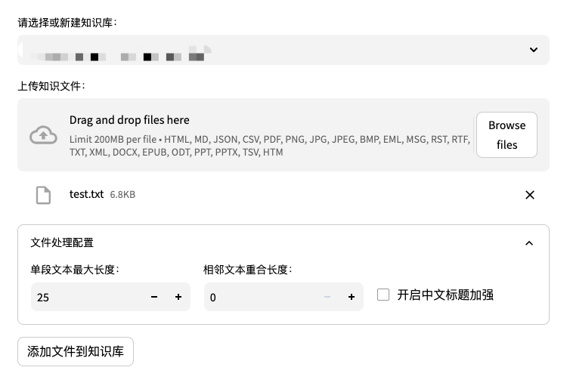Click the minus button for 相邻文本重合长度

pos(327,297)
